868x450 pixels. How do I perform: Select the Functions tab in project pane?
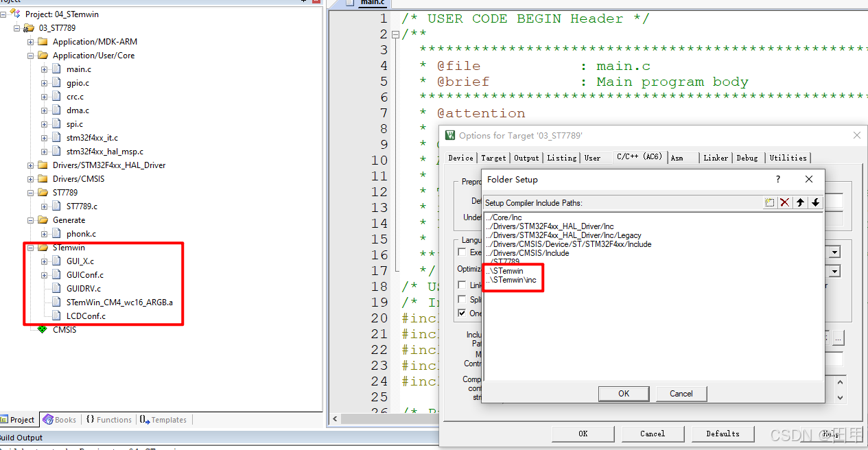(109, 420)
